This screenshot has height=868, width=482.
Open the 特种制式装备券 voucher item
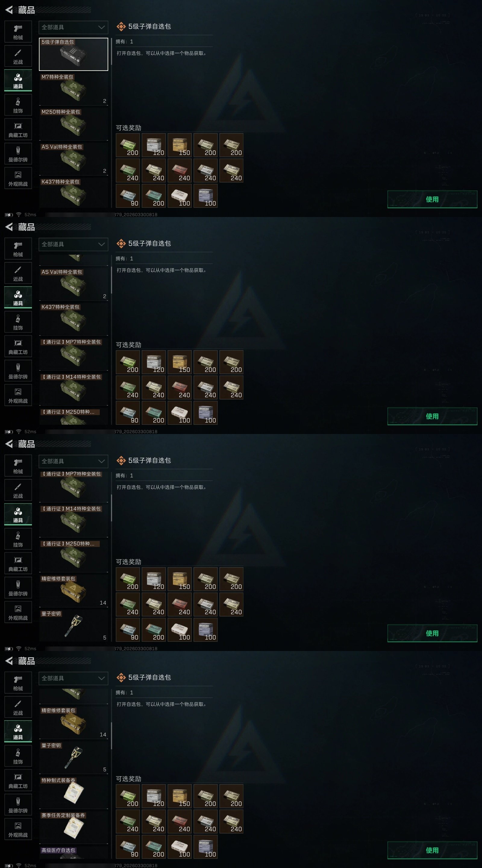click(x=74, y=793)
